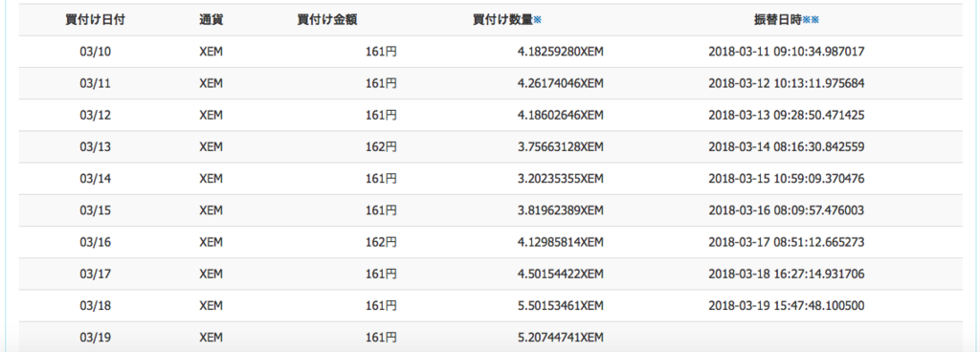Click timestamp 2018-03-11 09:10:34.987017
Viewport: 980px width, 352px height.
point(787,52)
